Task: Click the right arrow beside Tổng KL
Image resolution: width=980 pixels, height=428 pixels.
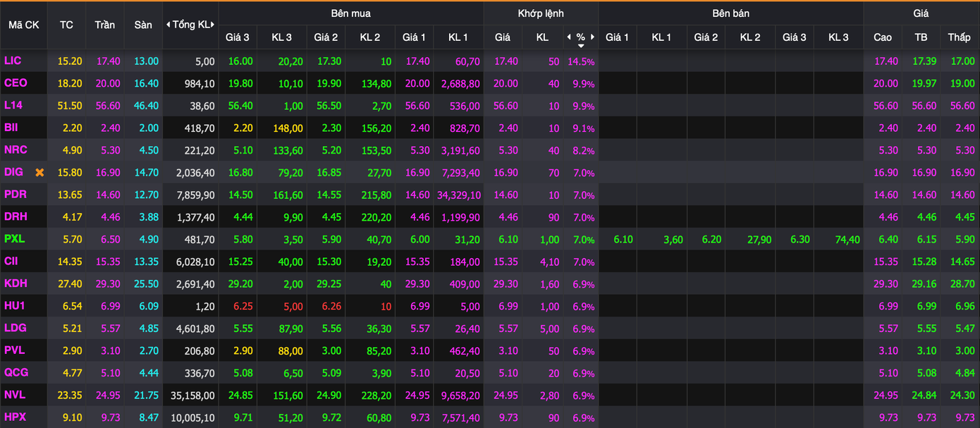Action: pos(213,25)
